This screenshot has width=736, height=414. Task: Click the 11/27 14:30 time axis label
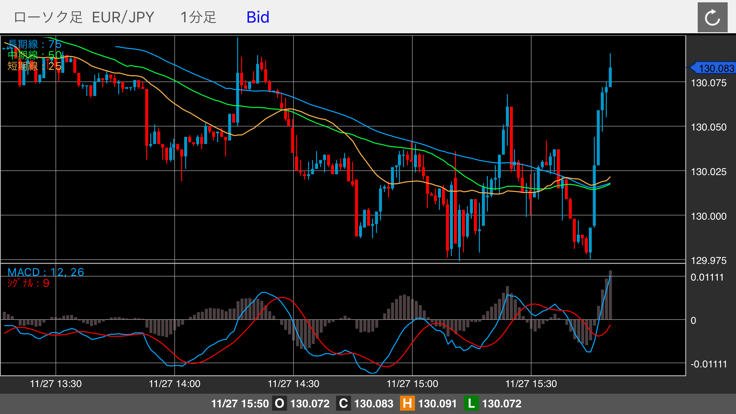[x=294, y=383]
